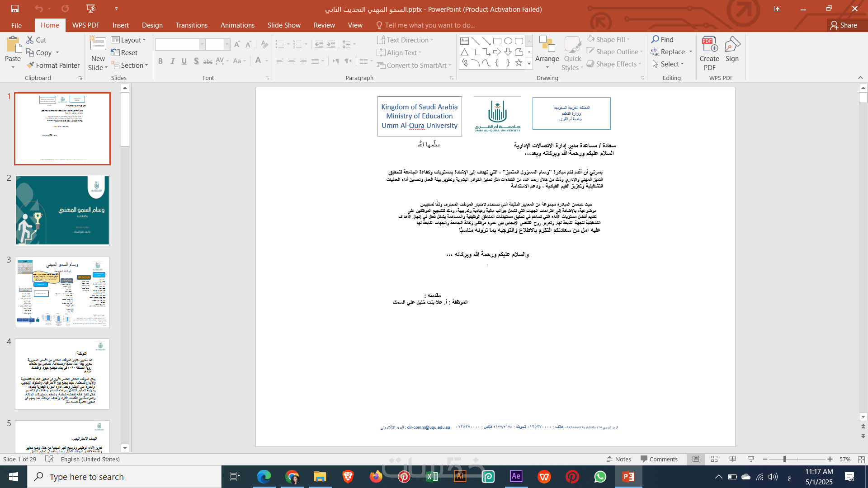Screen dimensions: 868x488
Task: Click the zoom slider handle
Action: pos(784,459)
